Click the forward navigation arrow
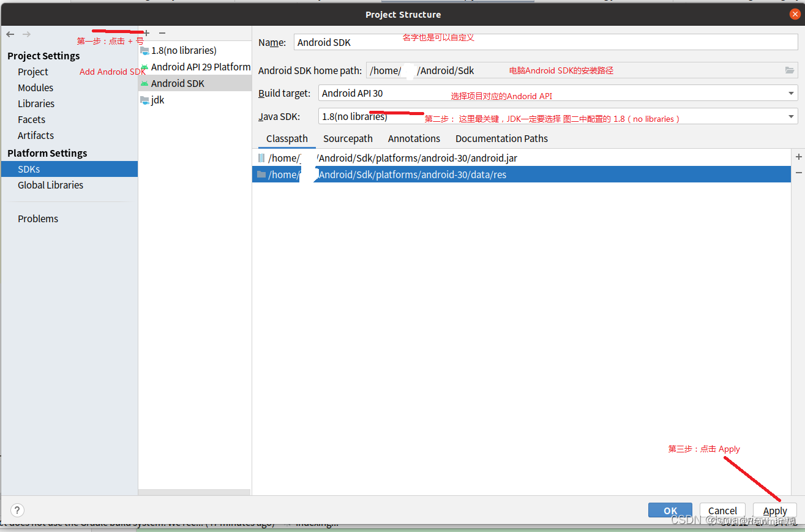 pos(26,34)
